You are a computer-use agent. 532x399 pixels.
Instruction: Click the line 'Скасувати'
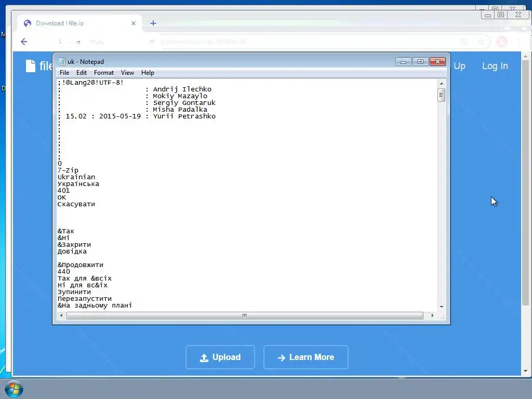click(x=76, y=204)
